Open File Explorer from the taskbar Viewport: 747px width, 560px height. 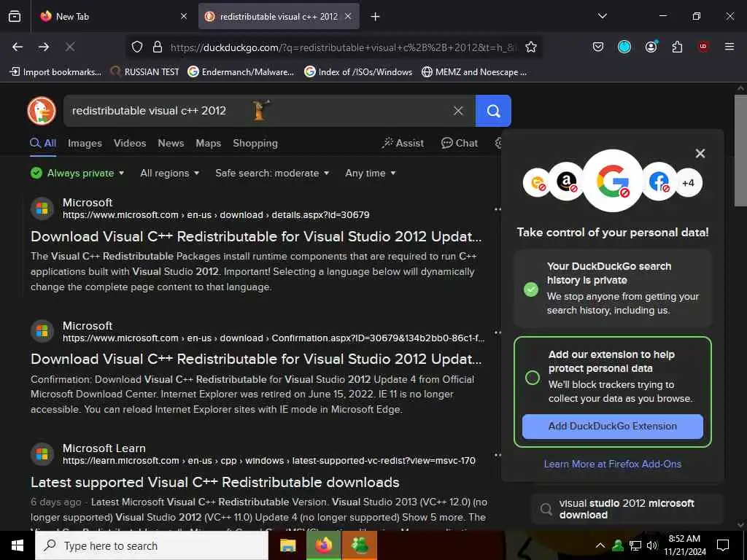[x=287, y=545]
